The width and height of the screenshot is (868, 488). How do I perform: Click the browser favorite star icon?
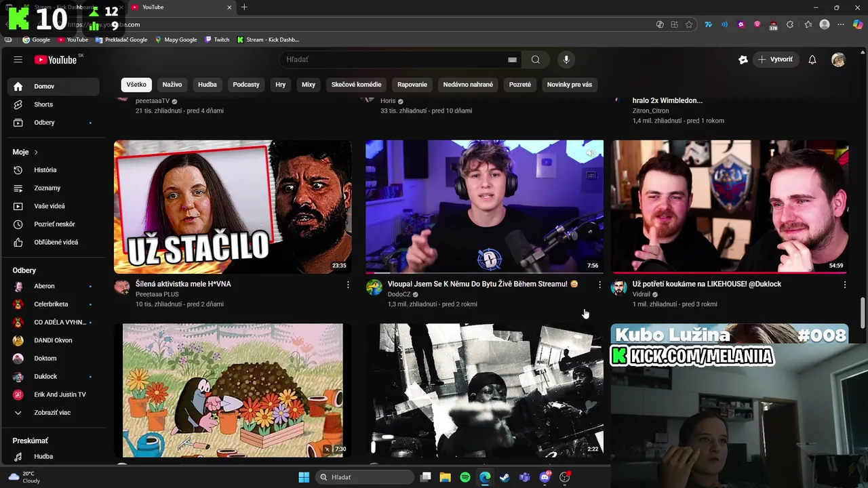click(x=689, y=24)
